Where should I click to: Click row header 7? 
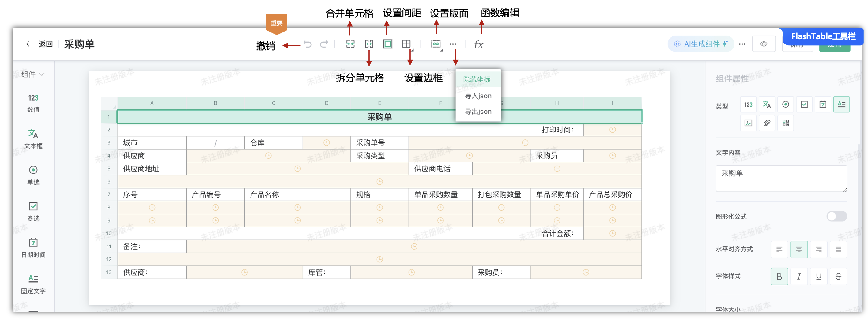pyautogui.click(x=109, y=195)
